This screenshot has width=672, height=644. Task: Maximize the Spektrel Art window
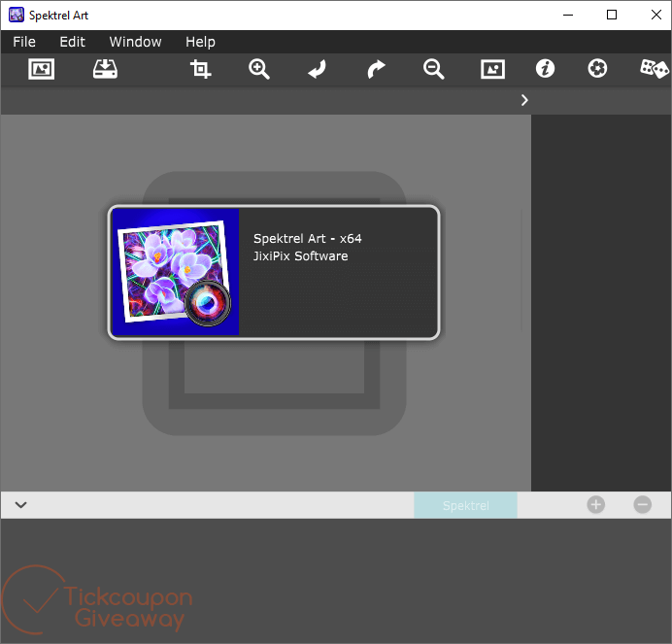point(612,15)
